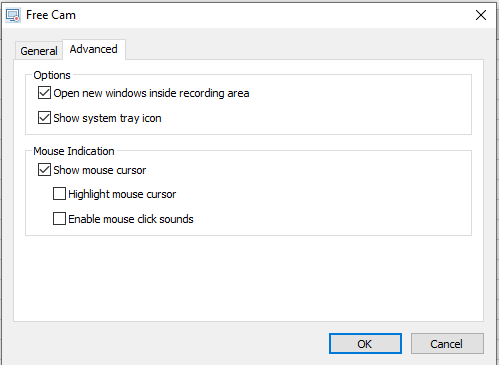Screen dimensions: 499x365
Task: Turn on Enable mouse click sounds
Action: point(59,219)
